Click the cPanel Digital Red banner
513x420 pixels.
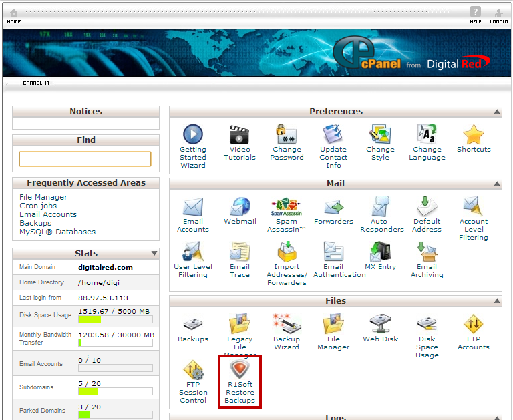[256, 53]
